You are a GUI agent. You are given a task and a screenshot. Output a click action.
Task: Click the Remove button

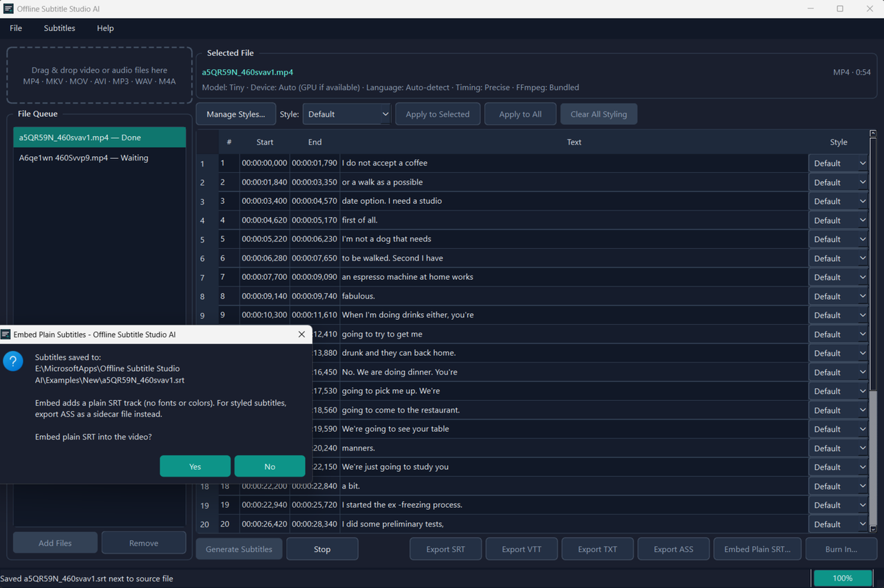144,543
